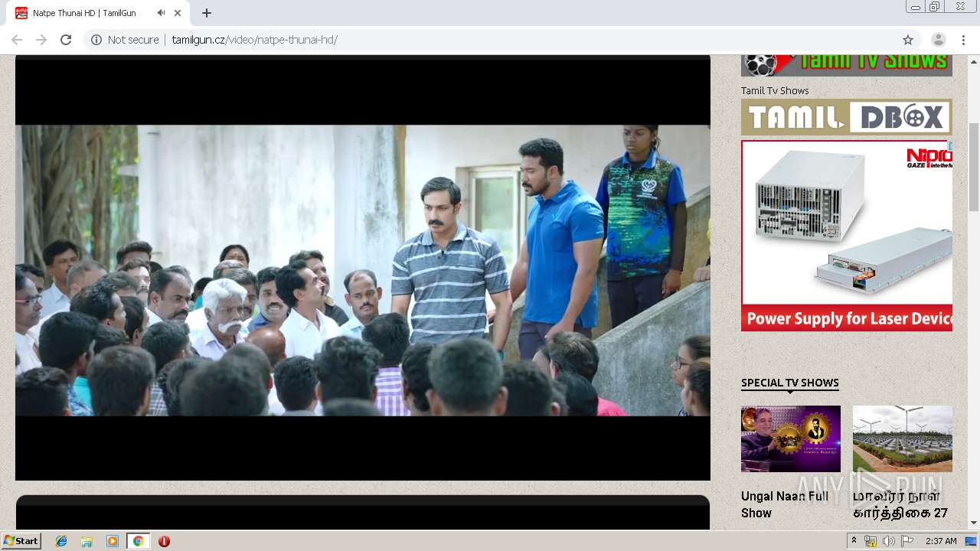Viewport: 980px width, 551px height.
Task: Click the SPECIAL TV SHOWS heading
Action: click(790, 383)
